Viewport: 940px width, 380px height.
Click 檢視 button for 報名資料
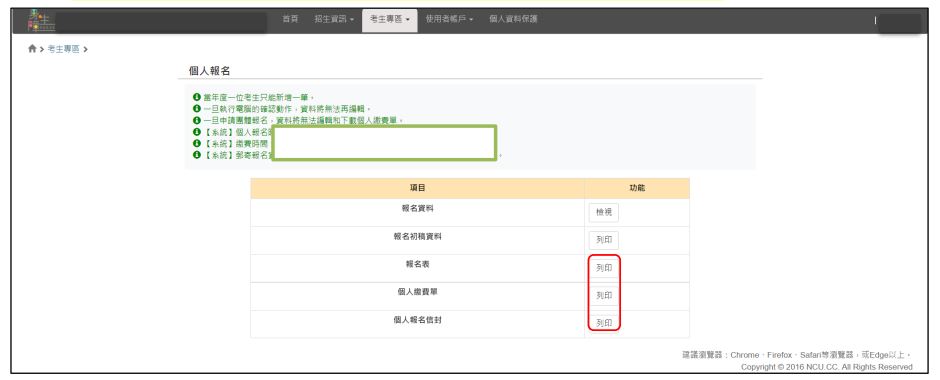pos(604,213)
